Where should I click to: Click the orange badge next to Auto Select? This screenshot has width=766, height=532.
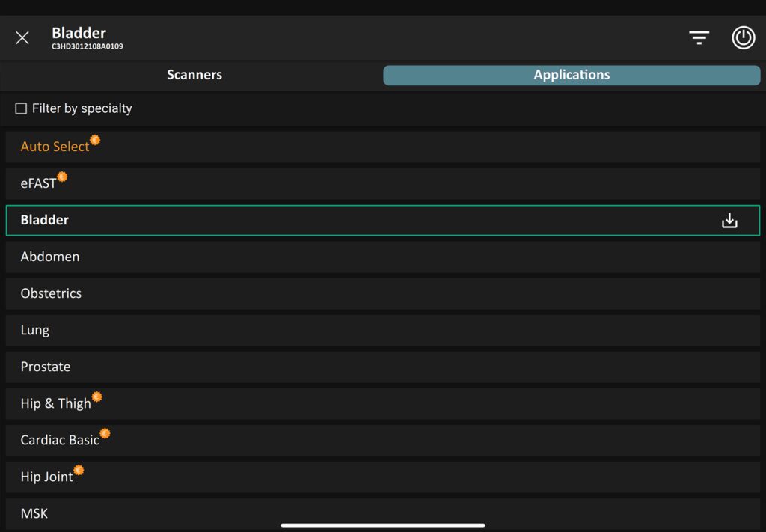[95, 140]
